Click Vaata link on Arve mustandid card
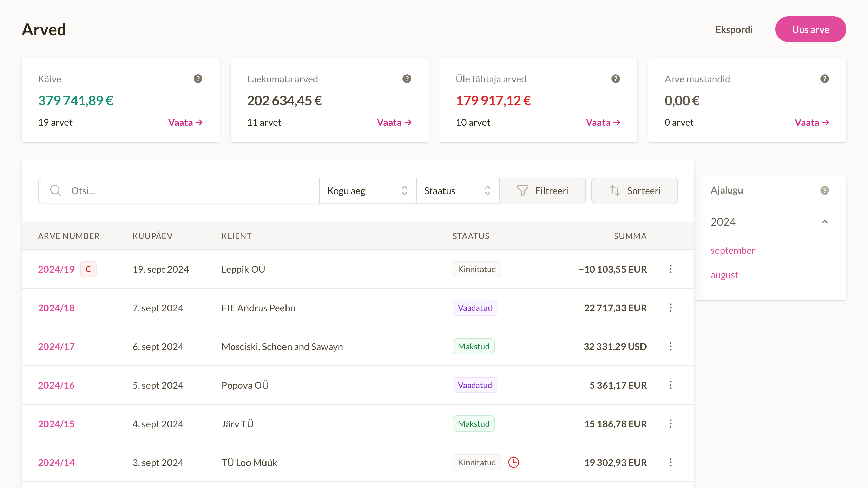This screenshot has height=488, width=868. (812, 122)
